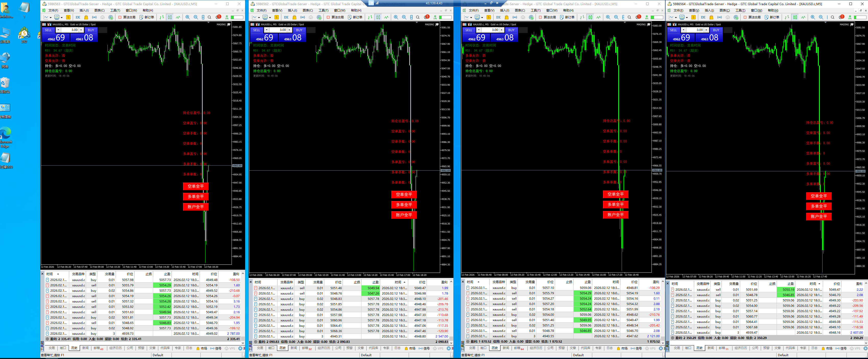The image size is (868, 359).
Task: Click Zoom Out icon in 5986562 window
Action: (404, 17)
